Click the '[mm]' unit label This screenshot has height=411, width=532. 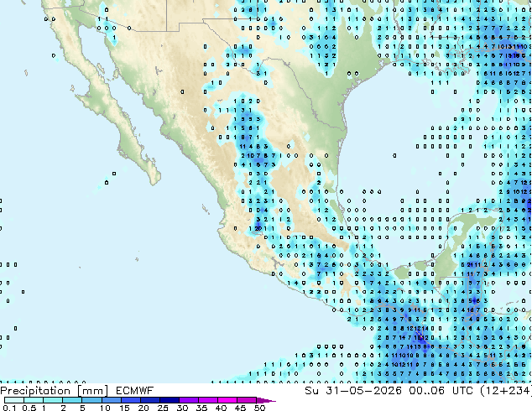tap(92, 391)
